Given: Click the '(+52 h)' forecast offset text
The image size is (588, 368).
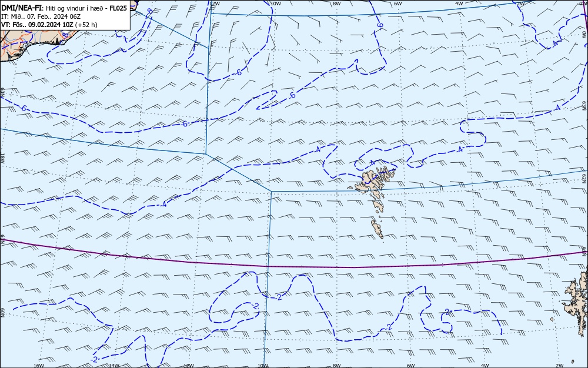Looking at the screenshot, I should pos(86,25).
